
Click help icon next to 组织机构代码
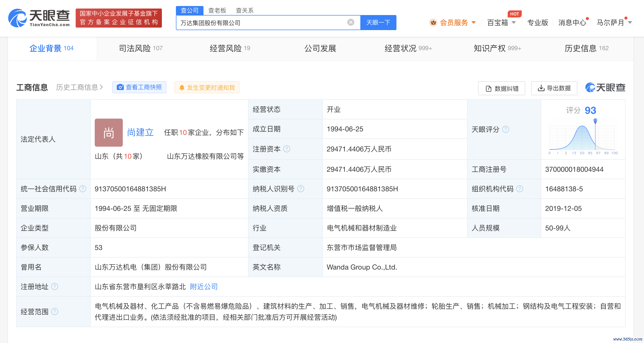520,189
